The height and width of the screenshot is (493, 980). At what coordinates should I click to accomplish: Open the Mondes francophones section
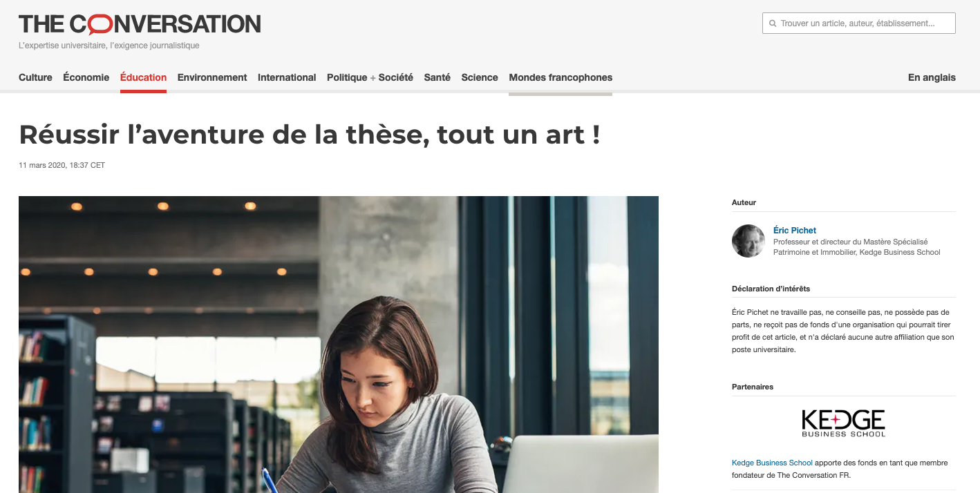pyautogui.click(x=560, y=77)
